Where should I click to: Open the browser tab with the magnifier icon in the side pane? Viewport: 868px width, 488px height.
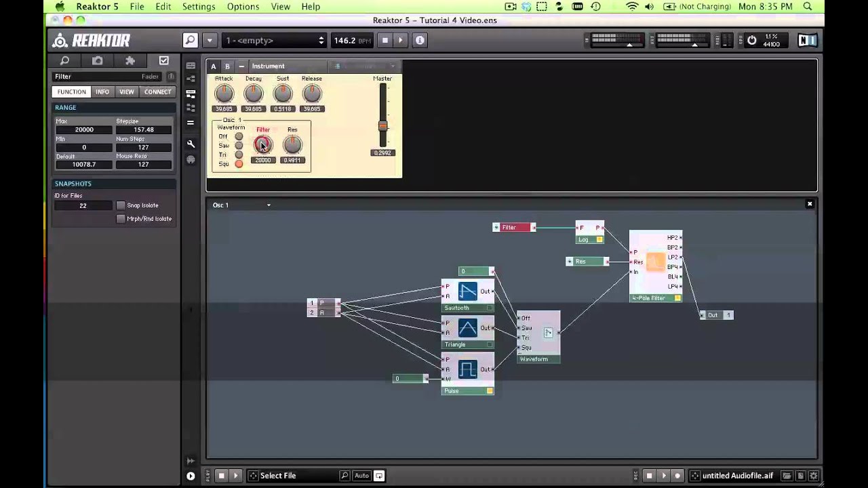65,61
